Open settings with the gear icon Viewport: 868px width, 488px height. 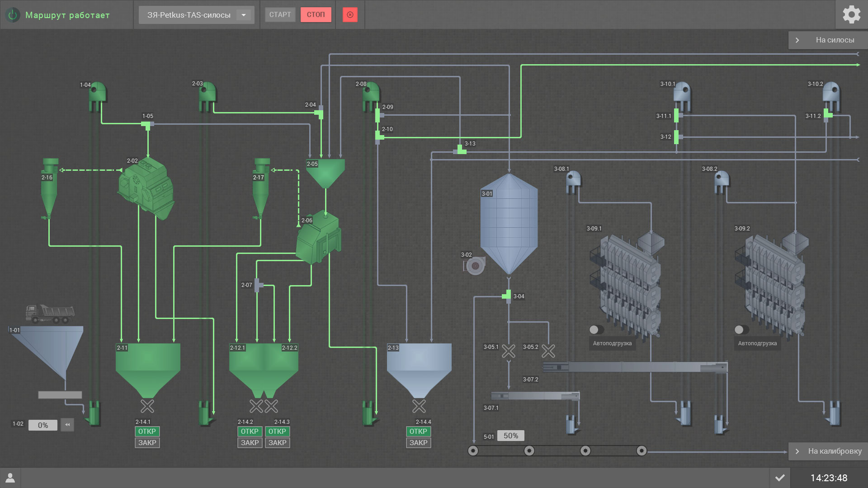(851, 14)
